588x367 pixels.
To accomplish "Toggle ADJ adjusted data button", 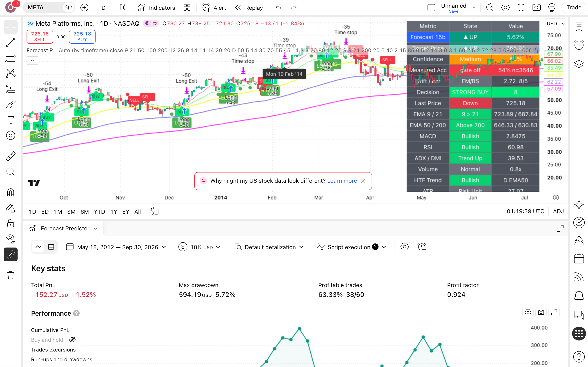I will [558, 211].
